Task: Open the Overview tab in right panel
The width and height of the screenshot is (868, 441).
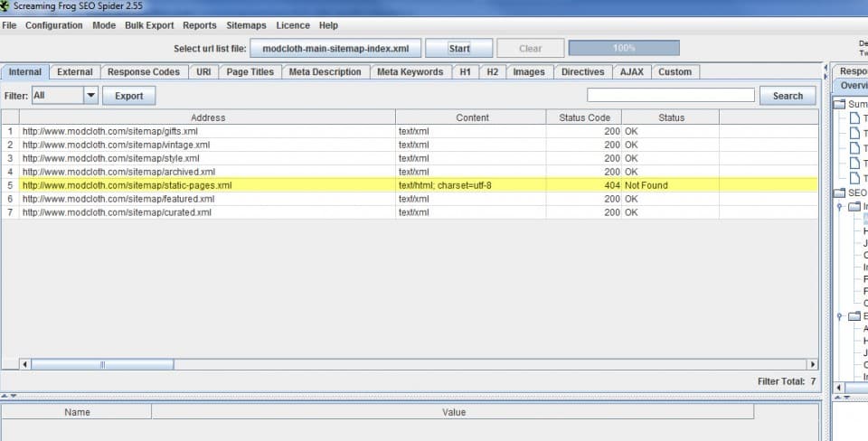Action: [x=853, y=86]
